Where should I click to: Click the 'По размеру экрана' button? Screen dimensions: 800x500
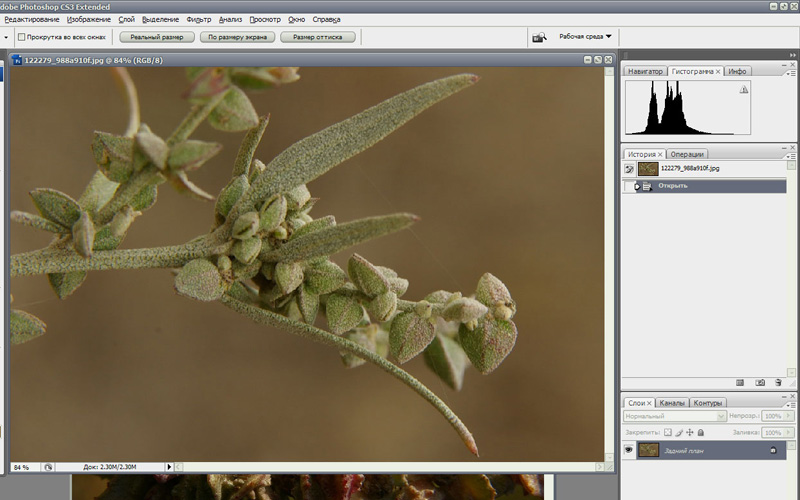pos(237,37)
